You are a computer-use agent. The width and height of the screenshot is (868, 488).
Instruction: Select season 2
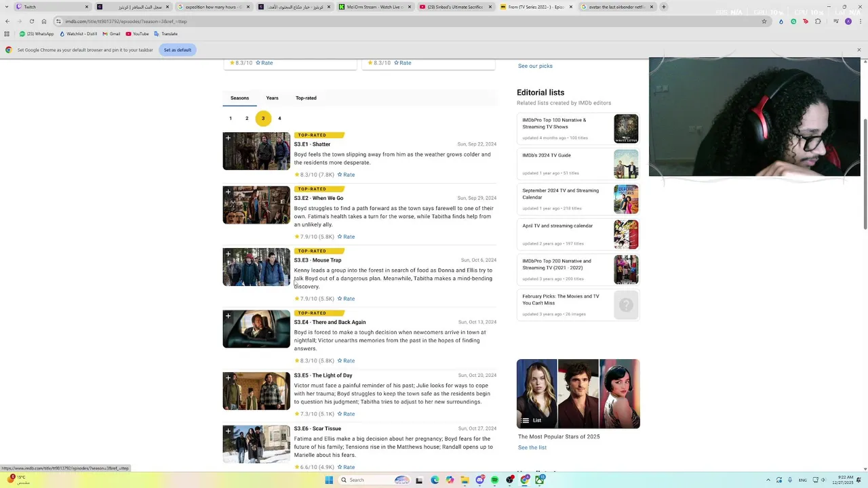tap(247, 119)
